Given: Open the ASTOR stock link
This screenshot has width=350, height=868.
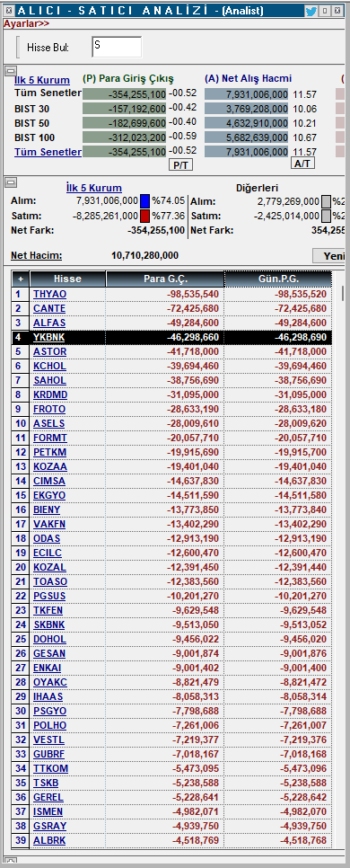Looking at the screenshot, I should coord(49,351).
